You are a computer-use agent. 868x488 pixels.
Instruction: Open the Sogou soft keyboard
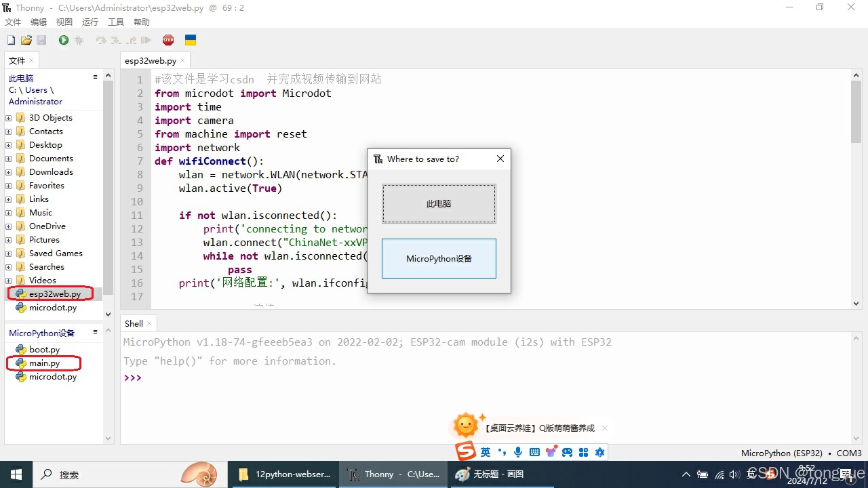[534, 452]
